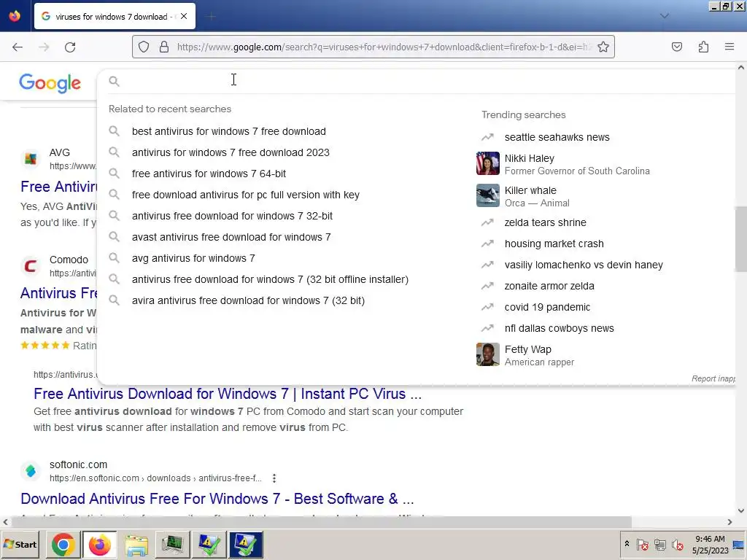
Task: Click the Fetty Wap thumbnail photo
Action: 488,354
